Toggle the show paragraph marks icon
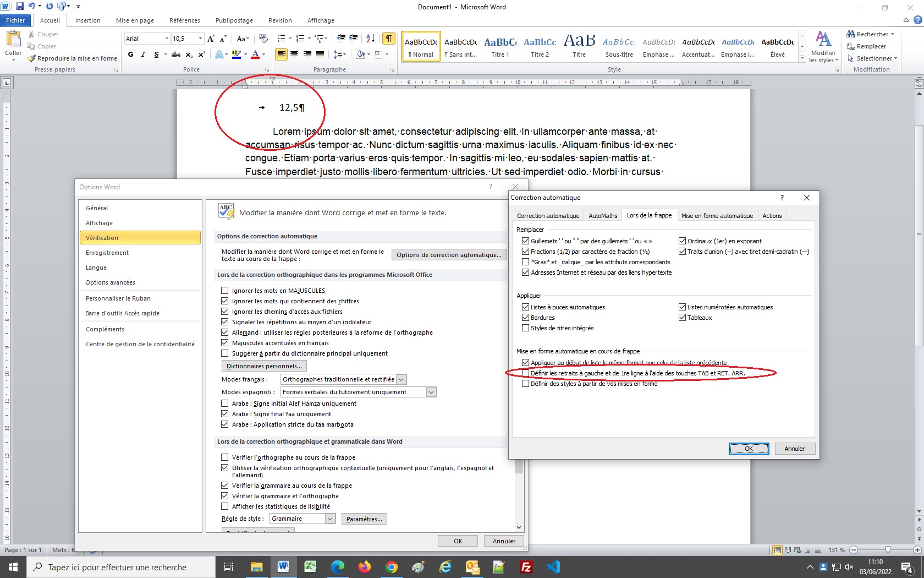924x578 pixels. point(389,39)
